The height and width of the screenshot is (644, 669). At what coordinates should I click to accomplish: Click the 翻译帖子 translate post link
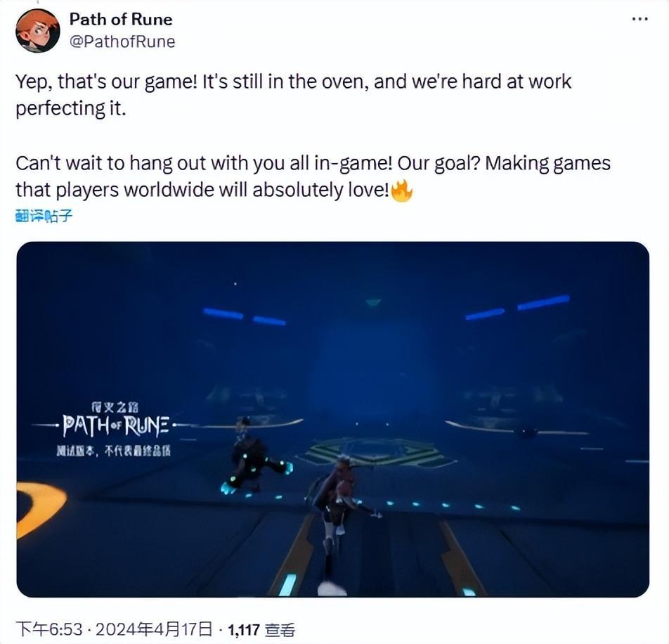point(44,217)
